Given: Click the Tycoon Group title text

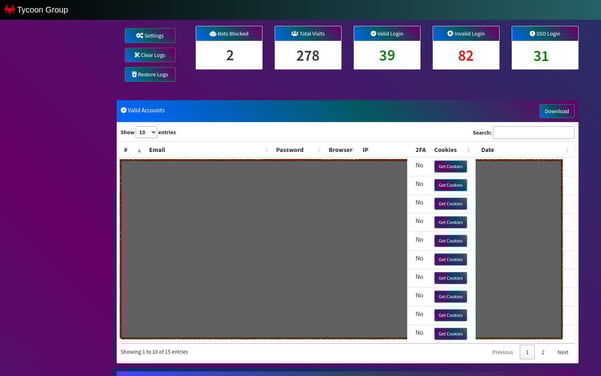Looking at the screenshot, I should pos(43,10).
